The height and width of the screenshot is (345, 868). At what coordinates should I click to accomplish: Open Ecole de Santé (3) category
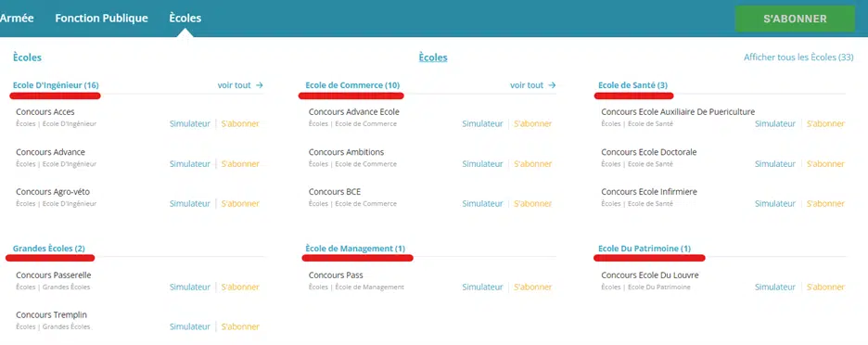632,85
